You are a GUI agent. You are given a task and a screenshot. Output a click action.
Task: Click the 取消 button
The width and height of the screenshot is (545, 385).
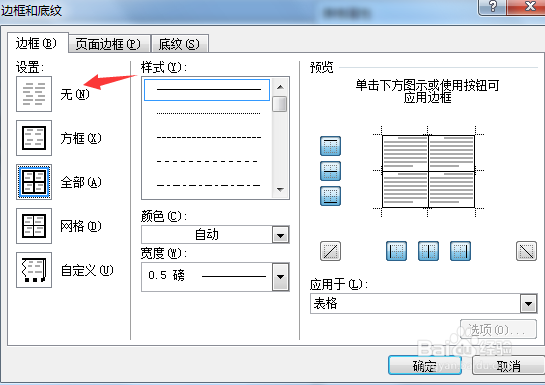508,366
